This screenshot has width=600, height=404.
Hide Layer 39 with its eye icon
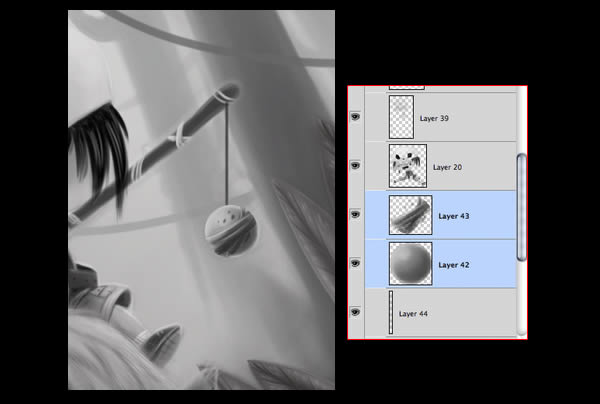click(x=355, y=117)
